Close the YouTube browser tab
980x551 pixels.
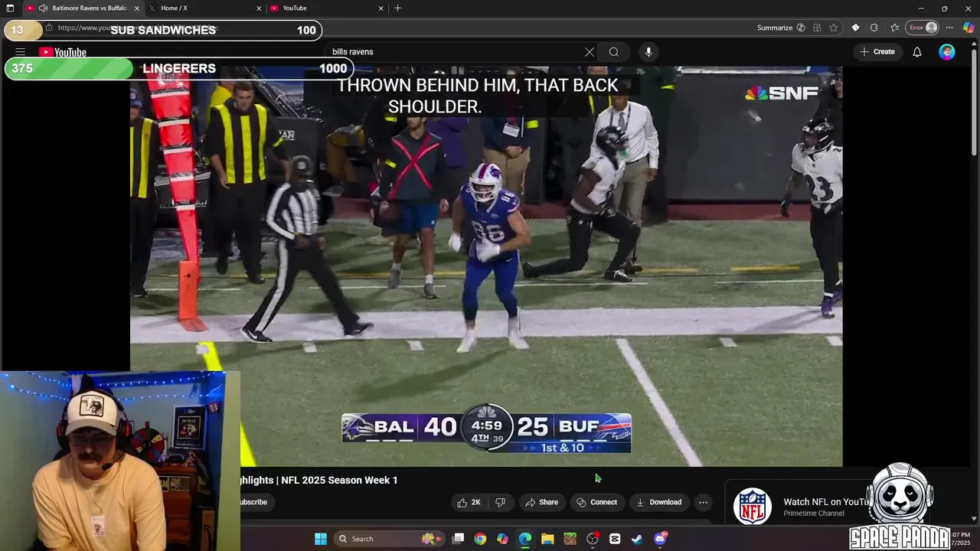click(381, 8)
